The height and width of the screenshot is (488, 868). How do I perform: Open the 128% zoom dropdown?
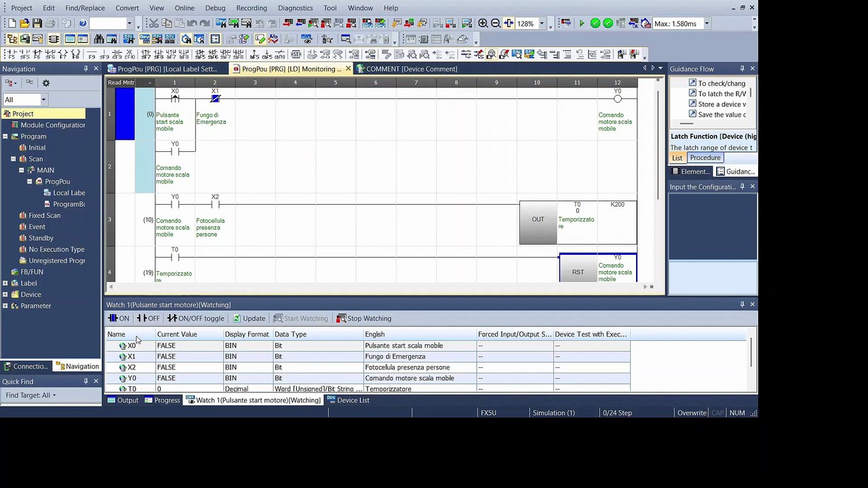click(x=541, y=24)
